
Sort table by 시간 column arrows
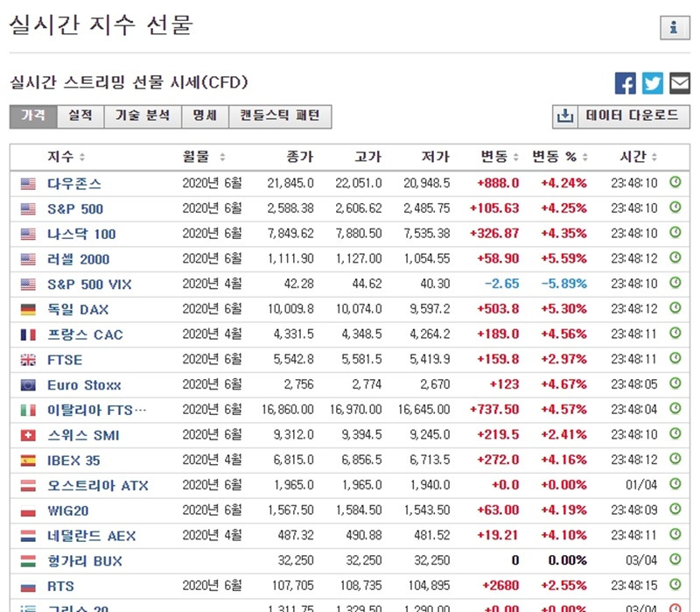point(654,157)
